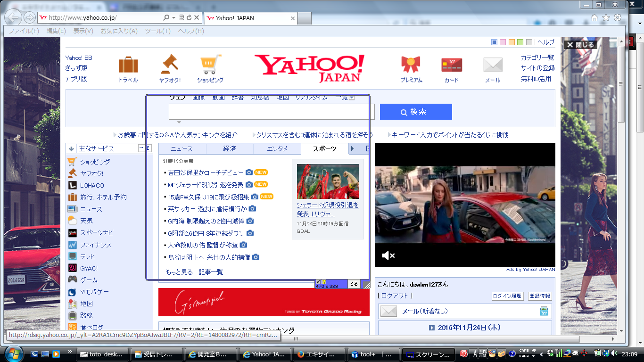Click the ログイン履歴 button
Screen dimensions: 644x362
pos(507,296)
